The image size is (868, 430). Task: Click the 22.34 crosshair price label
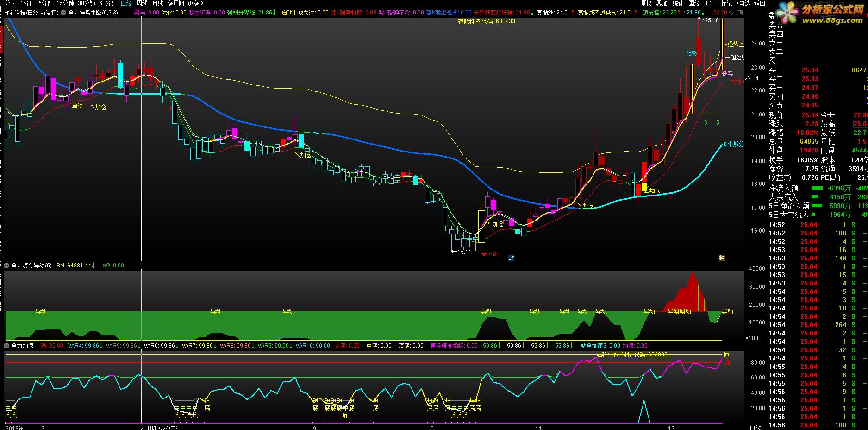[x=752, y=78]
